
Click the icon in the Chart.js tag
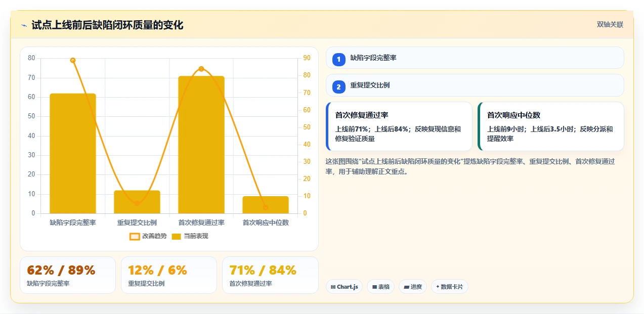(x=333, y=287)
